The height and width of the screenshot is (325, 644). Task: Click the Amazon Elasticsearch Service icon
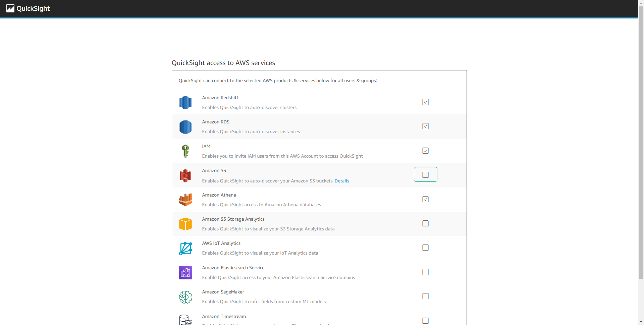[x=185, y=273]
